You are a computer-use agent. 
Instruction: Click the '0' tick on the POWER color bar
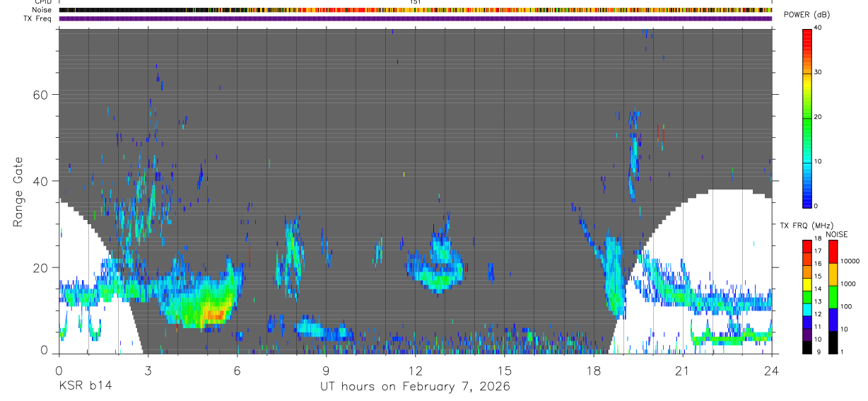pyautogui.click(x=816, y=206)
